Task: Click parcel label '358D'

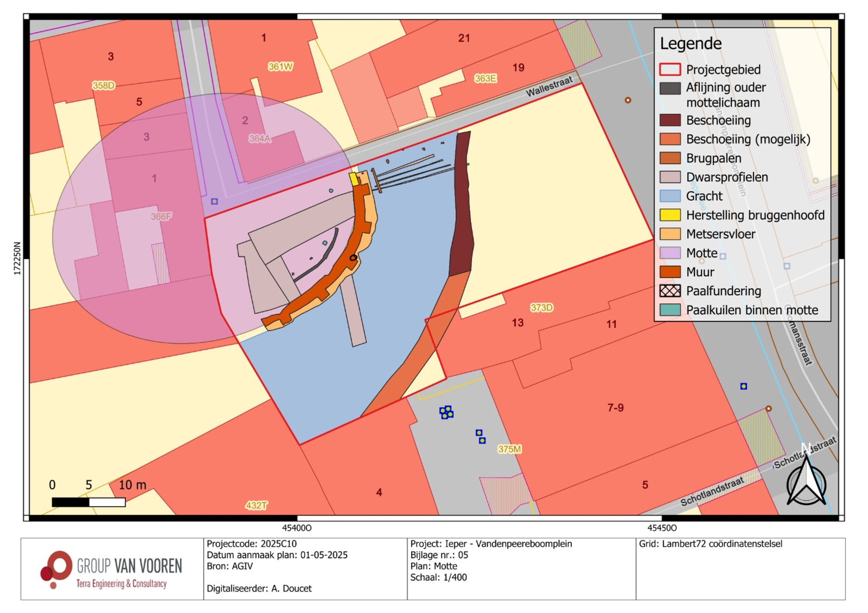Action: [103, 85]
